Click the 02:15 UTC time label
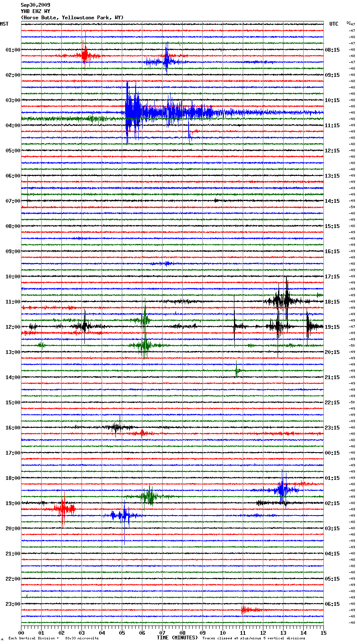This screenshot has width=357, height=644. [332, 503]
